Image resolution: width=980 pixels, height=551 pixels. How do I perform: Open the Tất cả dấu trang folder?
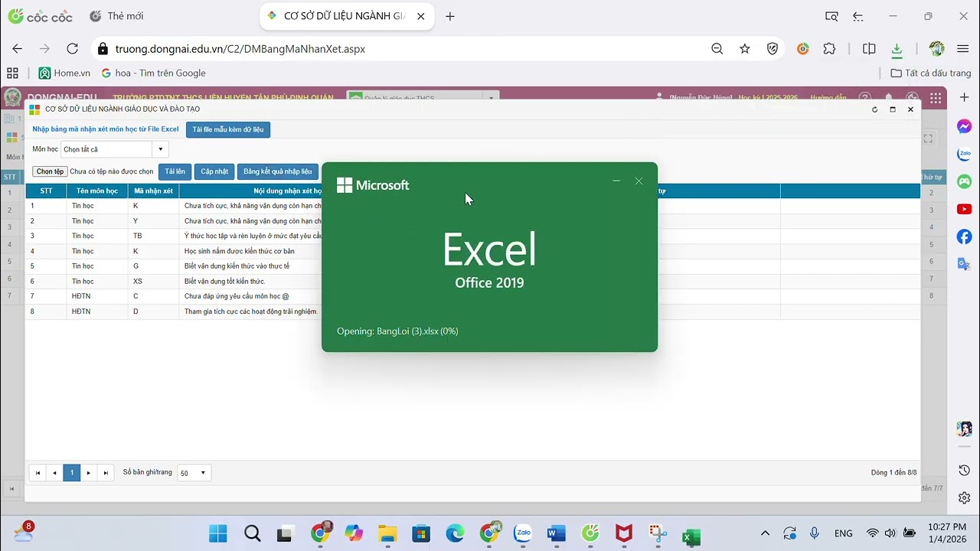[x=931, y=73]
